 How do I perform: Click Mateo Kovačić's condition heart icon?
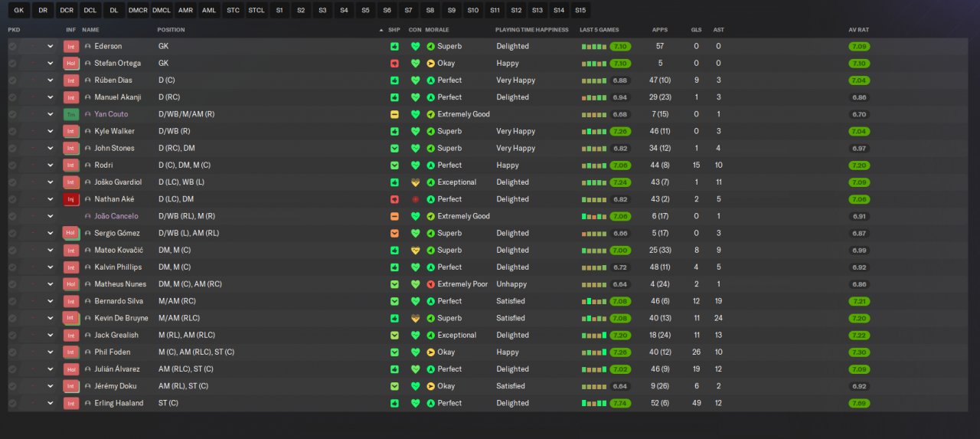(416, 251)
